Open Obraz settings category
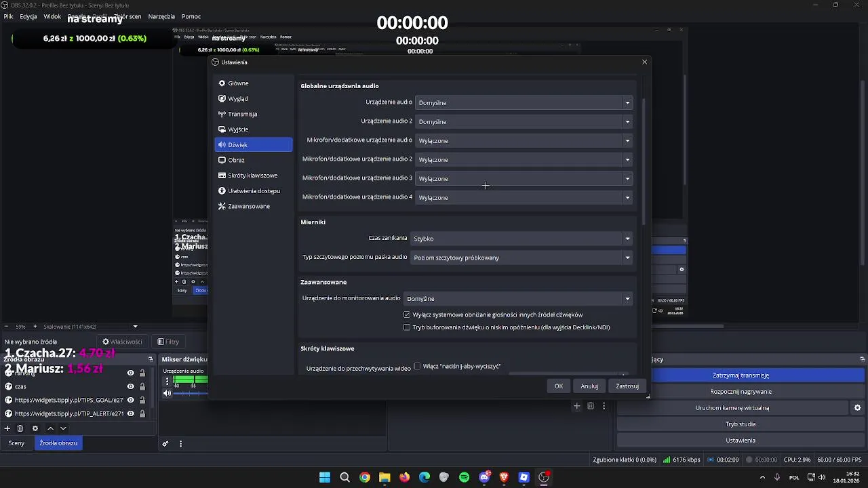Image resolution: width=868 pixels, height=488 pixels. pos(253,160)
